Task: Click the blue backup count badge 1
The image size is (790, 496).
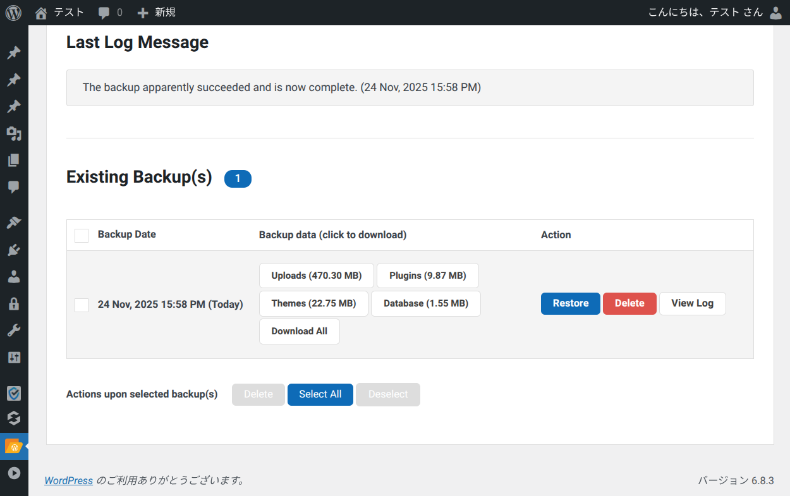Action: 238,178
